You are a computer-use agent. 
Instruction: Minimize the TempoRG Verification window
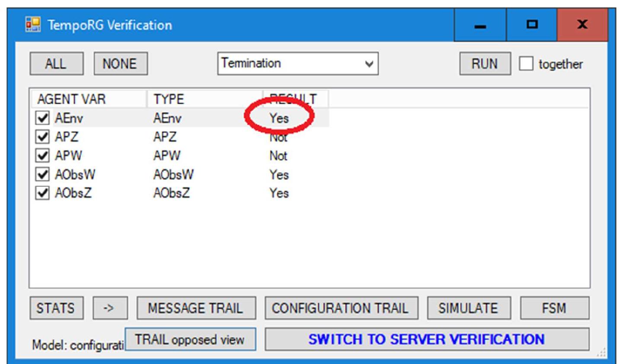coord(480,25)
